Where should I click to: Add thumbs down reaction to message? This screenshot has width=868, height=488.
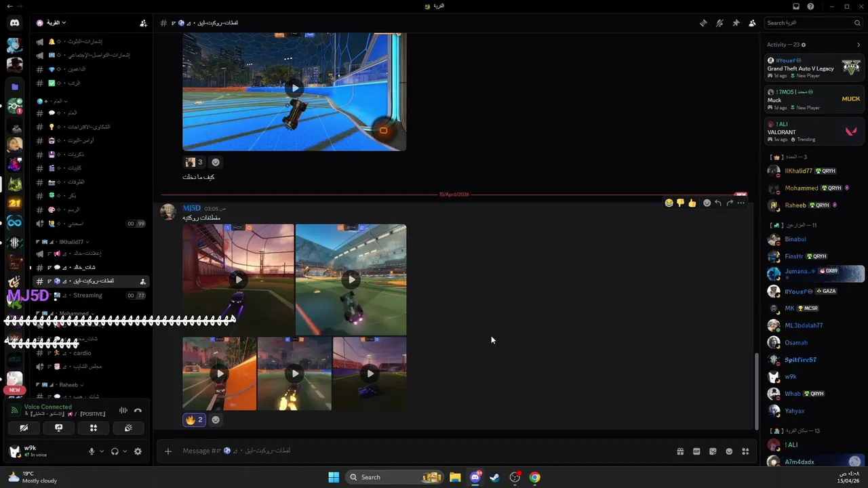(x=680, y=203)
